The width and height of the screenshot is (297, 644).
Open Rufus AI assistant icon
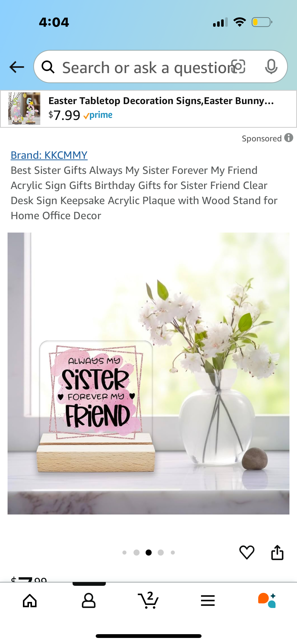pyautogui.click(x=267, y=600)
